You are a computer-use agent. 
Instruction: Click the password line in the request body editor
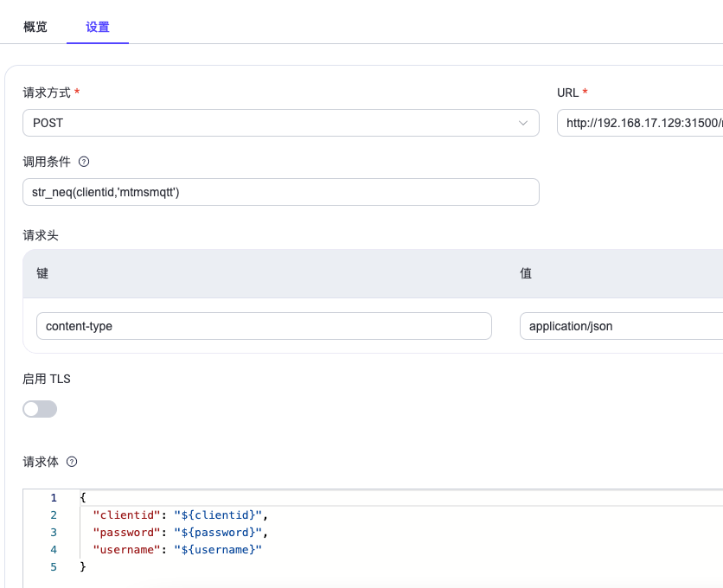(180, 532)
